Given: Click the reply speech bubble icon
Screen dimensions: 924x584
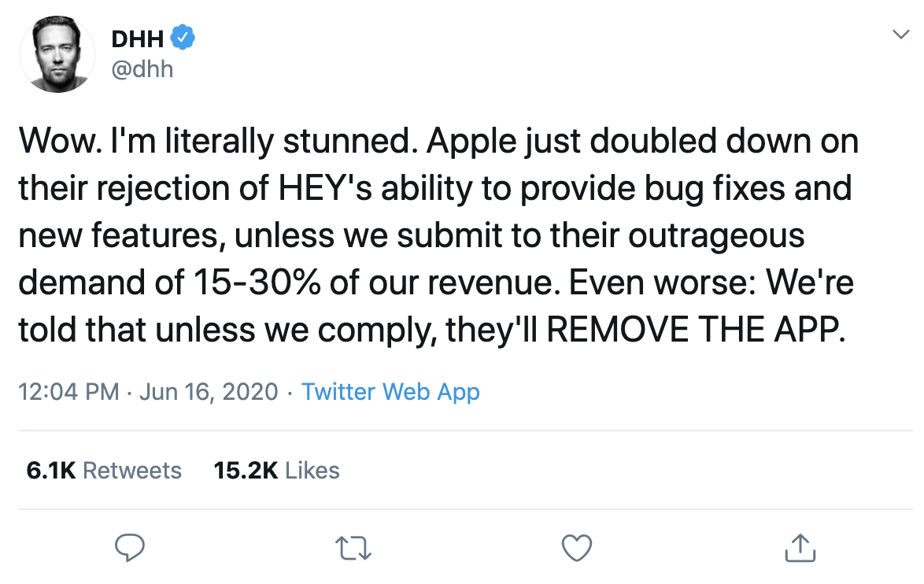Looking at the screenshot, I should point(129,547).
